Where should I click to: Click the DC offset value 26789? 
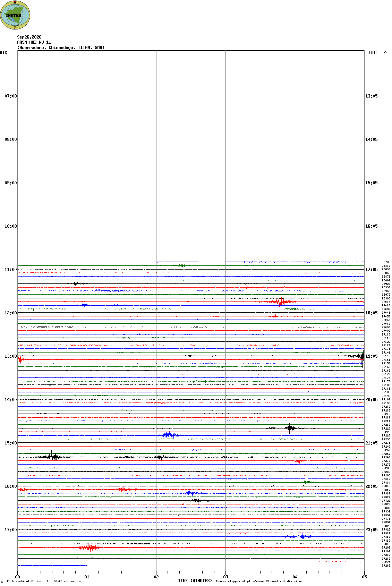pos(386,262)
